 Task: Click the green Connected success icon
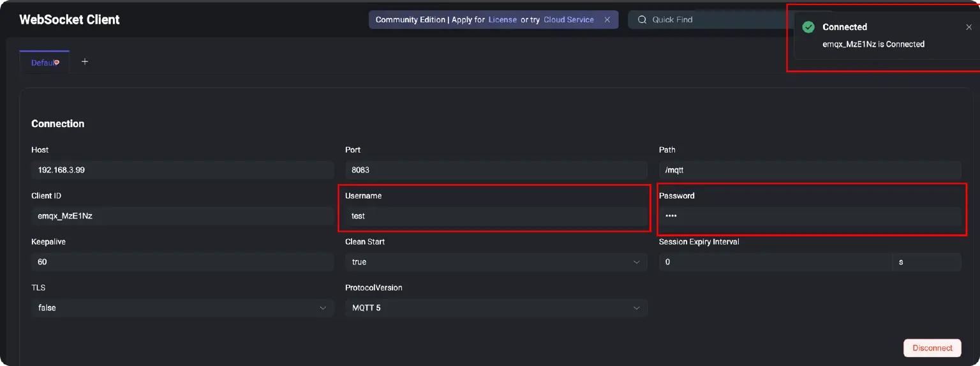coord(808,27)
